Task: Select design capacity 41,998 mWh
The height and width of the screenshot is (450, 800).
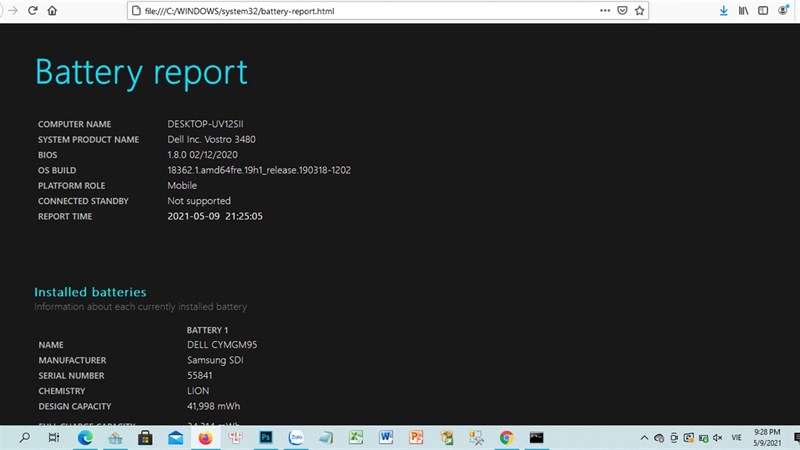Action: 213,406
